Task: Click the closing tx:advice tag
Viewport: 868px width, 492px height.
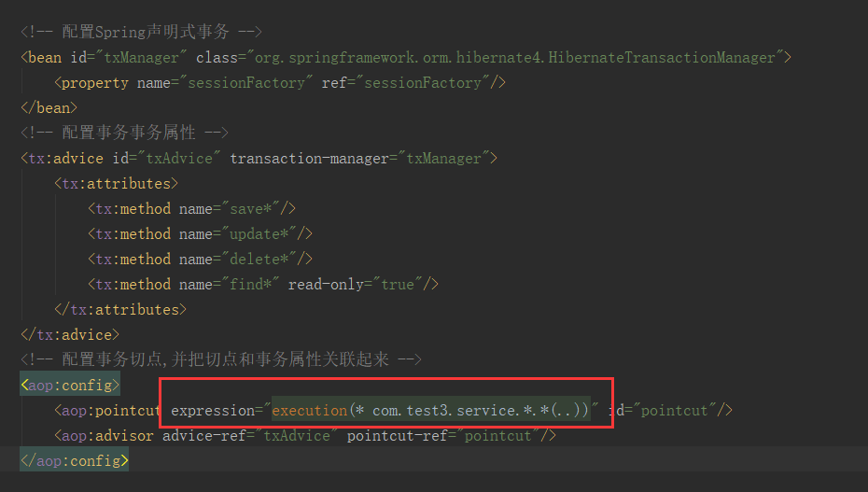Action: (x=70, y=335)
